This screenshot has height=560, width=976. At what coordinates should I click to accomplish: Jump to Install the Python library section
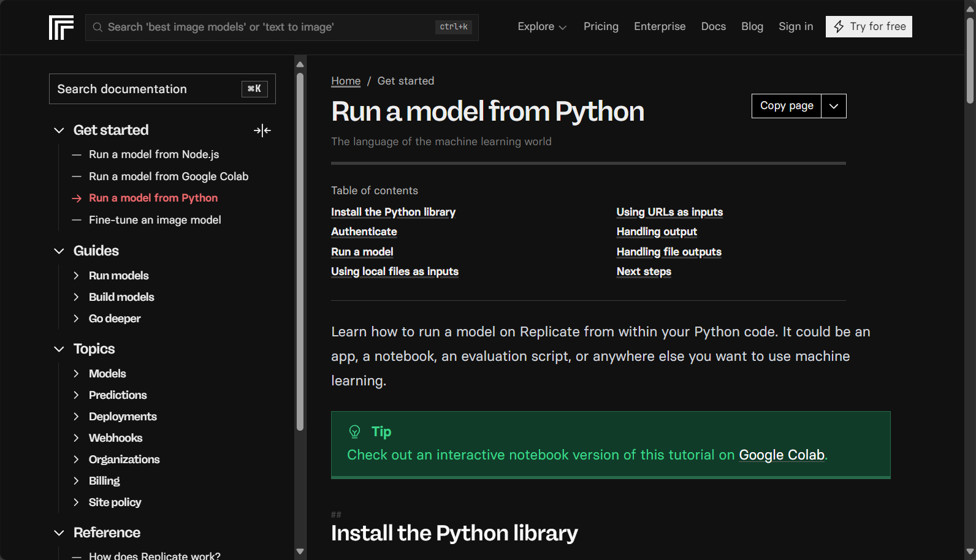[393, 212]
